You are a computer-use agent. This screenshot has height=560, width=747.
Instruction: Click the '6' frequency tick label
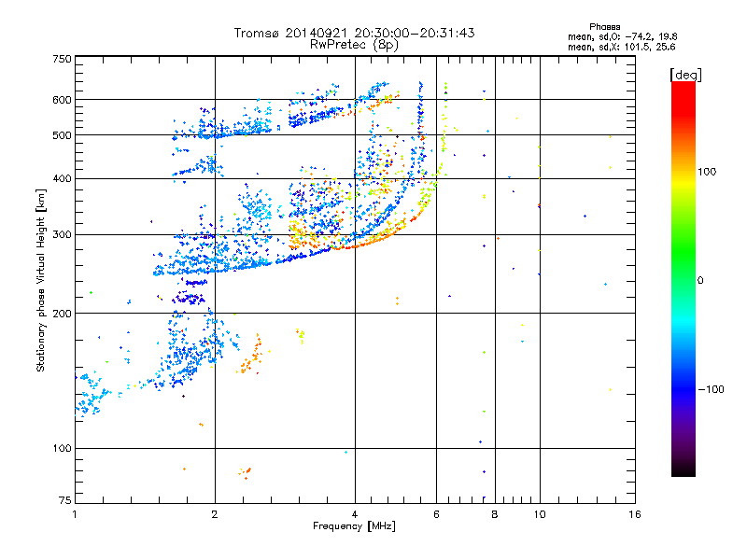(x=436, y=514)
